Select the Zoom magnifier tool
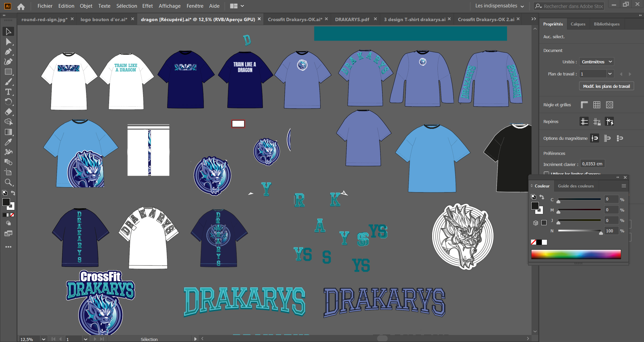This screenshot has height=342, width=644. [8, 182]
